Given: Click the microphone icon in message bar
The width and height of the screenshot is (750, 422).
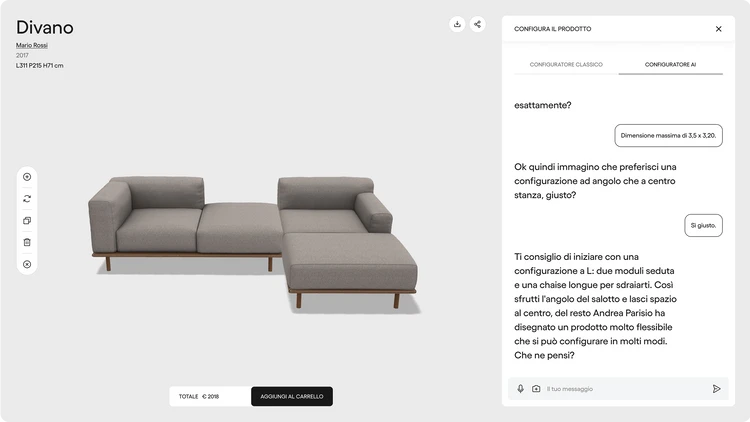Looking at the screenshot, I should coord(520,389).
